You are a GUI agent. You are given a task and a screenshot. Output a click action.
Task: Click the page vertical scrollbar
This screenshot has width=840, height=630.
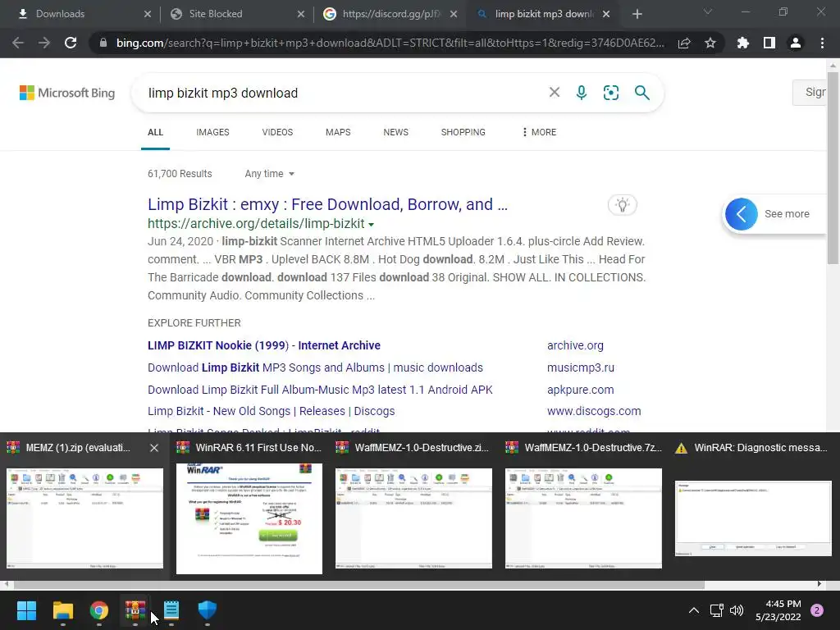pyautogui.click(x=833, y=168)
